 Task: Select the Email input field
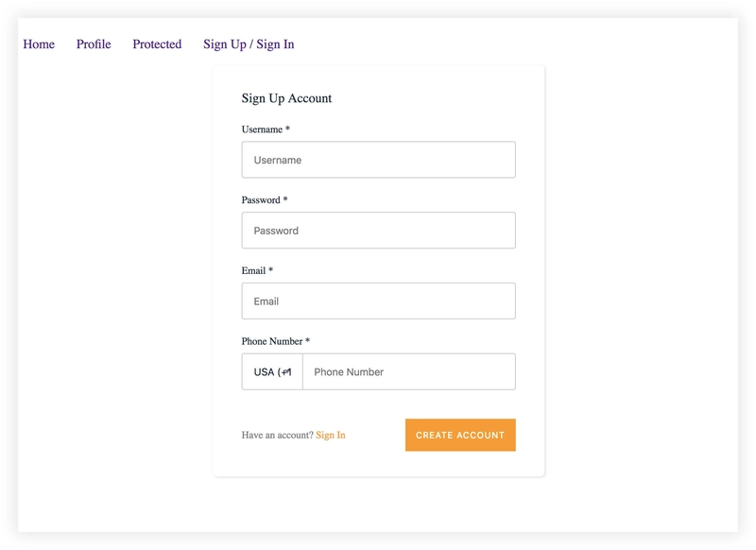coord(379,301)
